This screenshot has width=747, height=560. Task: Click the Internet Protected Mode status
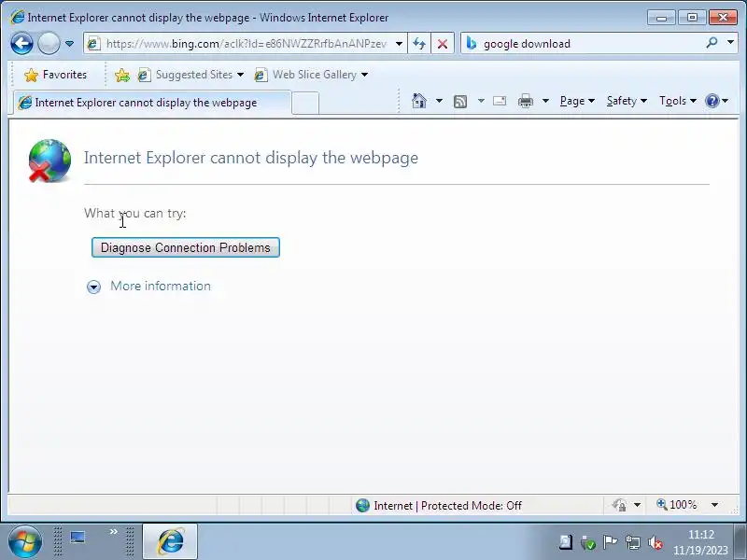tap(438, 505)
